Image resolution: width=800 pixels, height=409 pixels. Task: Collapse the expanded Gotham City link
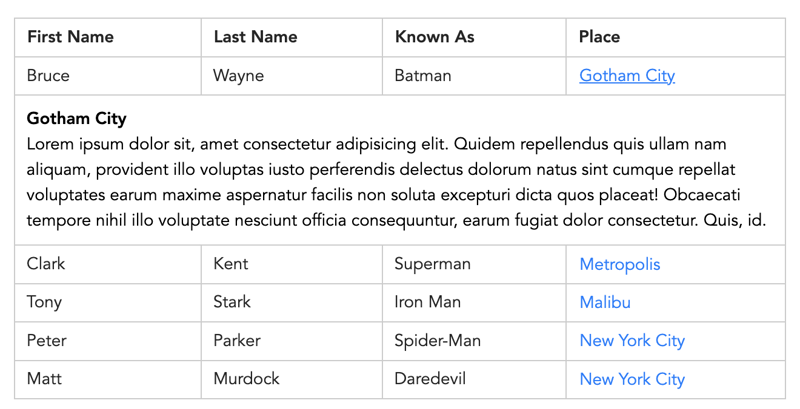pyautogui.click(x=627, y=76)
